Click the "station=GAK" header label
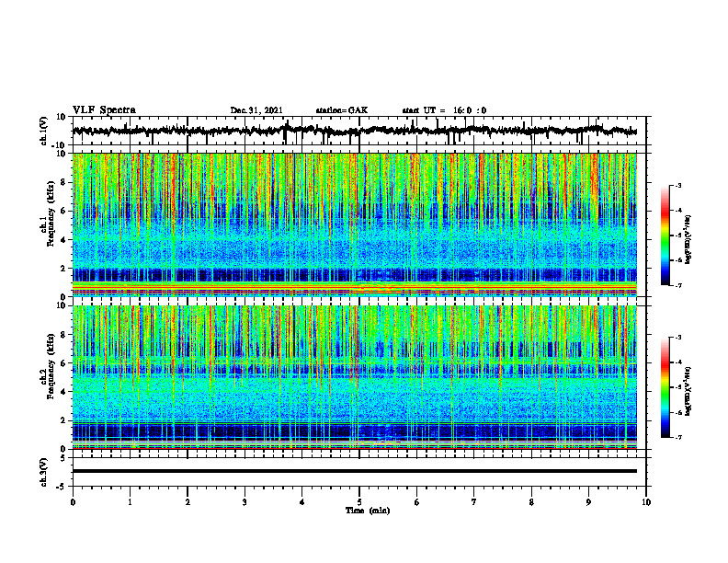This screenshot has width=728, height=563. 342,110
